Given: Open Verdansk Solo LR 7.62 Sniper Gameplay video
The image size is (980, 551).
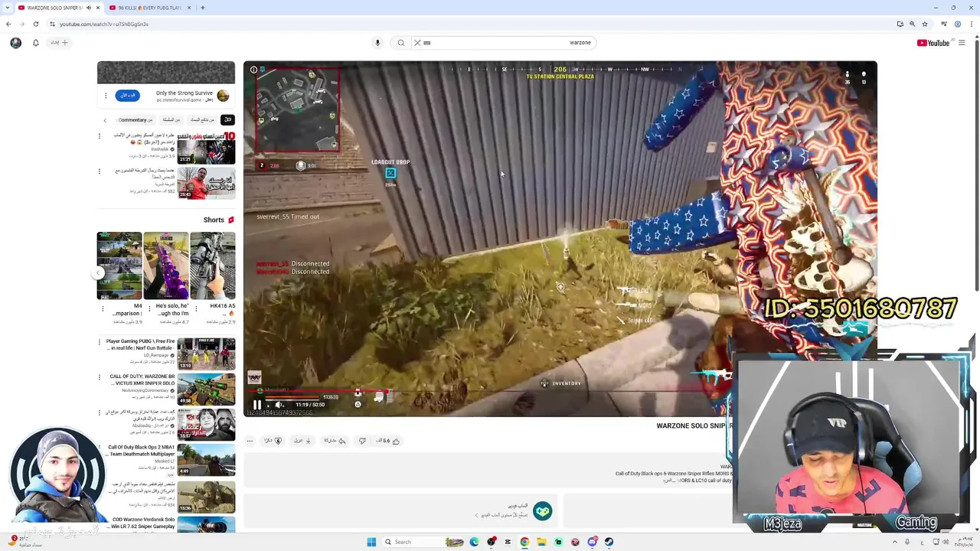Looking at the screenshot, I should (206, 525).
